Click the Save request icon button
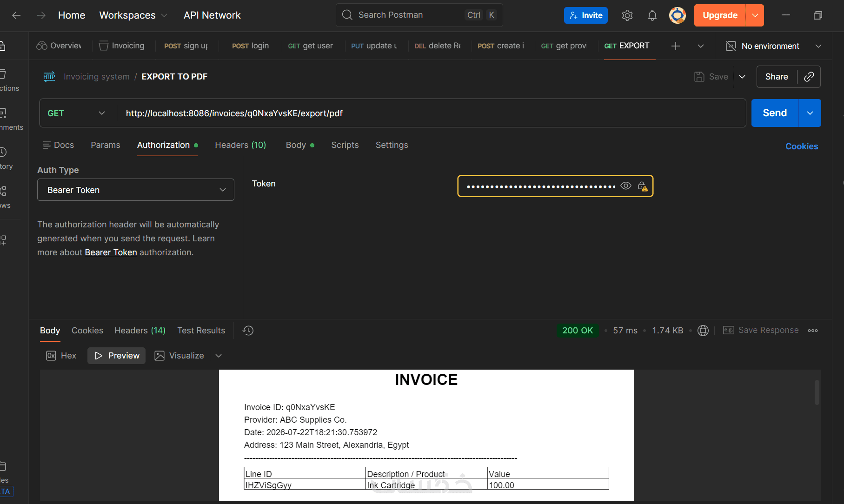The width and height of the screenshot is (844, 504). (711, 77)
